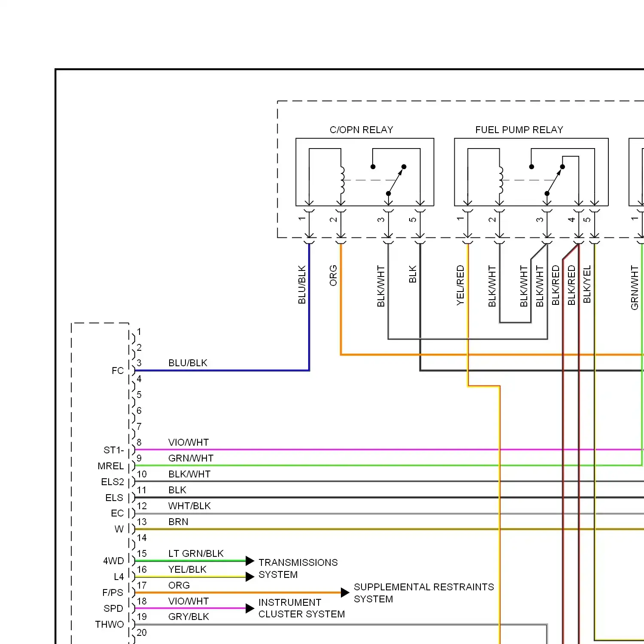
Task: Click the vertical BLK label under C/OPN relay pin 5
Action: [x=413, y=274]
